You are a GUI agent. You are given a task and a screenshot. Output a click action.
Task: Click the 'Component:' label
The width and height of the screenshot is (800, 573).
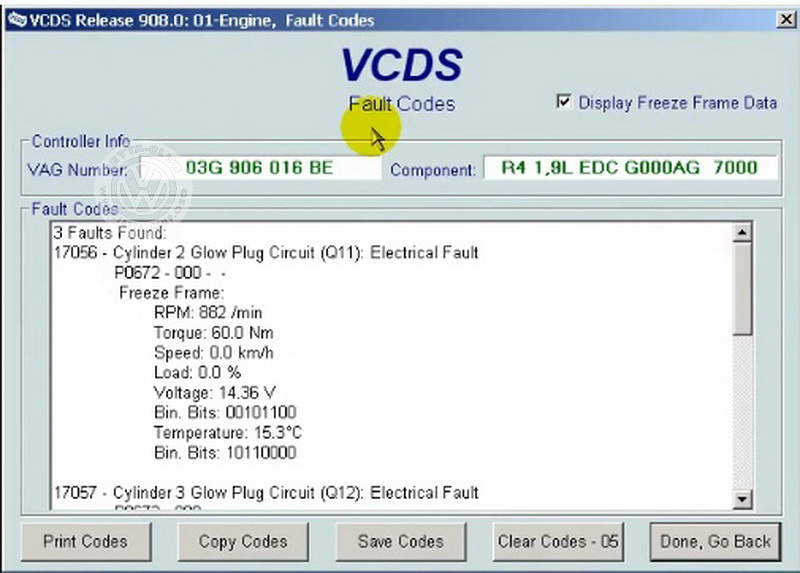[x=433, y=169]
